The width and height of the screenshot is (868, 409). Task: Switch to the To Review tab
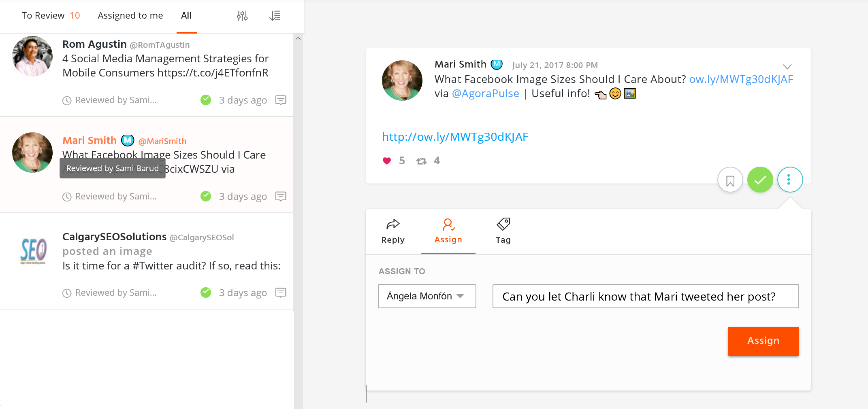coord(51,16)
